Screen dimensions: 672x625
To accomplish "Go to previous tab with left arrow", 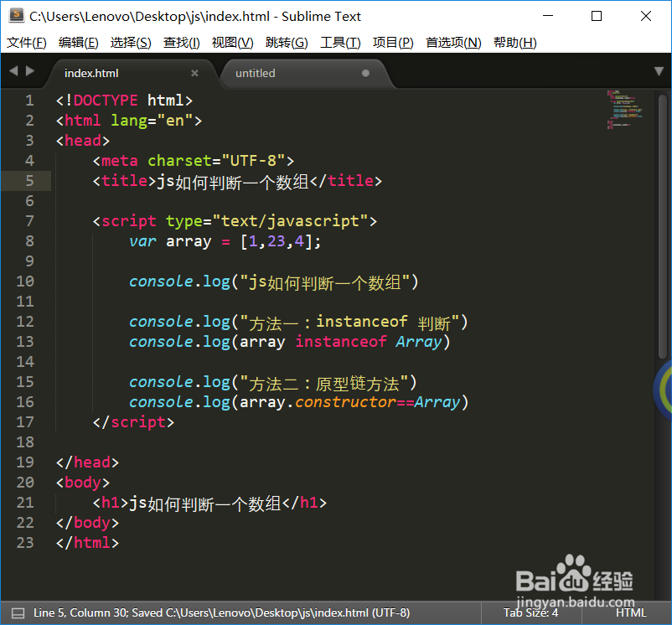I will (13, 70).
